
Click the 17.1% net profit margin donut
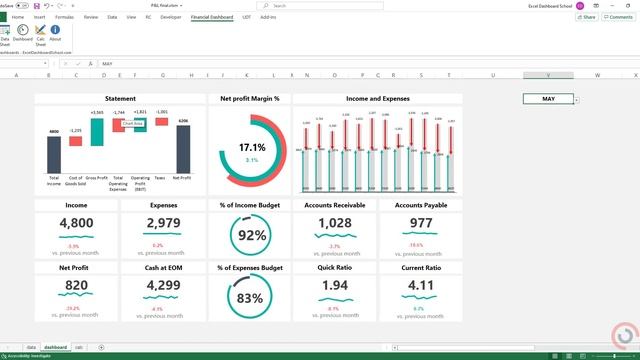tap(252, 151)
